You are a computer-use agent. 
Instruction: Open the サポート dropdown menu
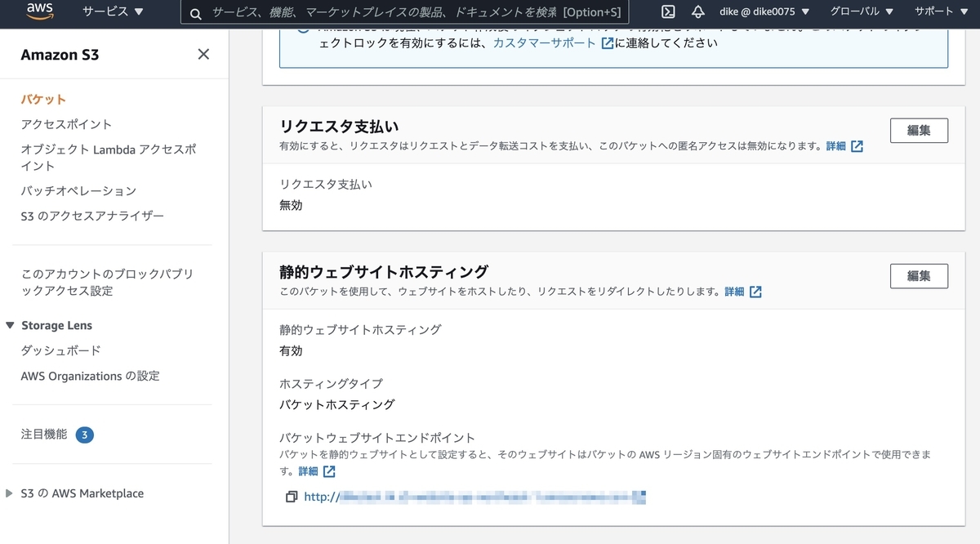point(940,11)
